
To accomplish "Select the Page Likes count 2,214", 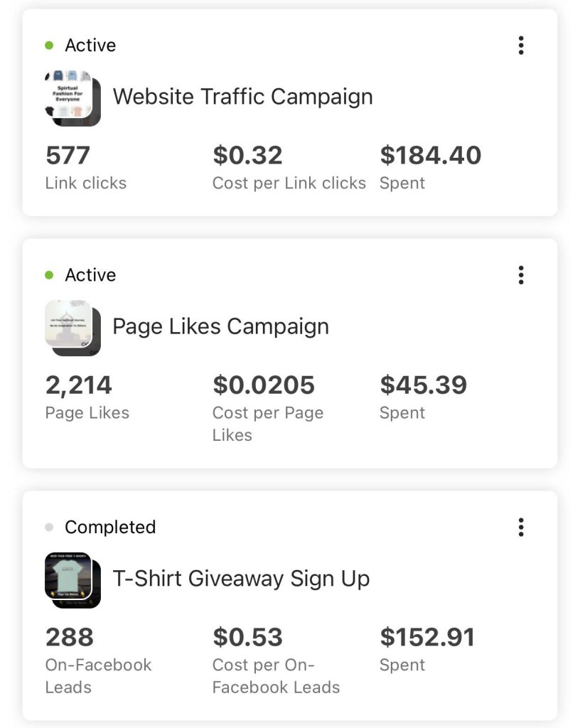I will pos(79,385).
